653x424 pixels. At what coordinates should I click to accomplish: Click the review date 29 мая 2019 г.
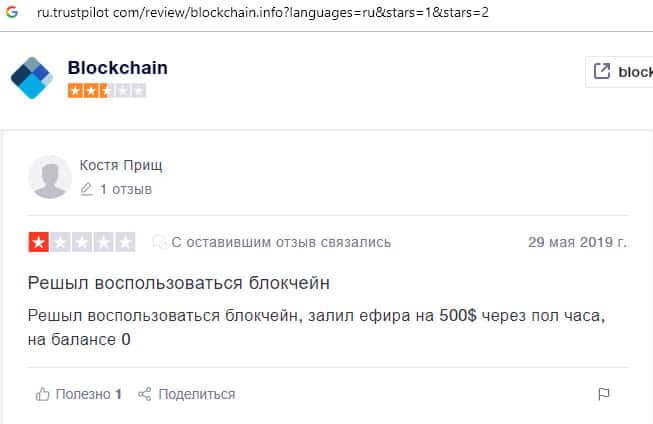point(577,242)
